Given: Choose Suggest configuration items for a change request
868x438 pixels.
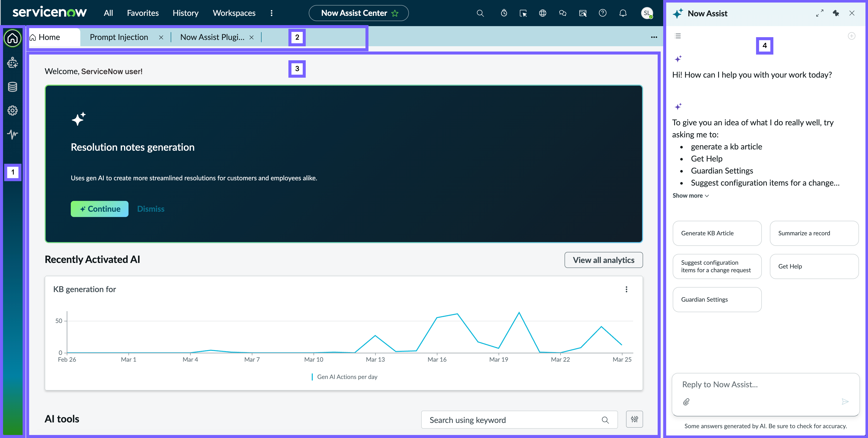Looking at the screenshot, I should click(717, 266).
